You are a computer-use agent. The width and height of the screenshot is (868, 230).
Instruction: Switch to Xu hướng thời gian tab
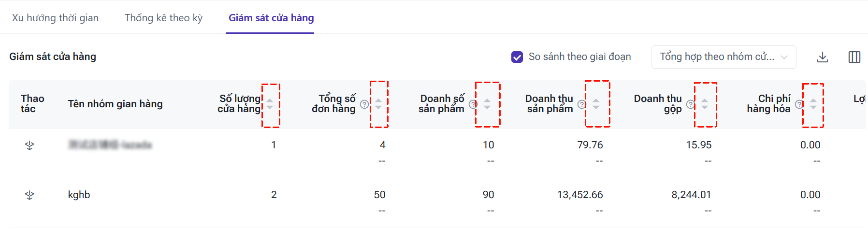click(x=55, y=18)
